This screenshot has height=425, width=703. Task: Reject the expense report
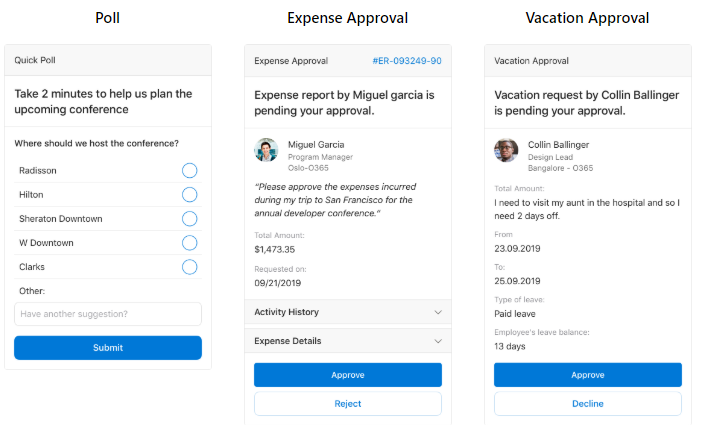[x=348, y=404]
